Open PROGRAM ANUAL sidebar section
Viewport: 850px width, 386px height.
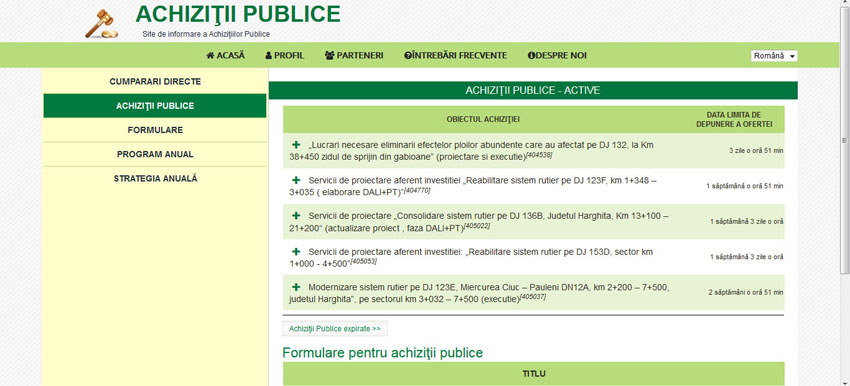[x=155, y=154]
